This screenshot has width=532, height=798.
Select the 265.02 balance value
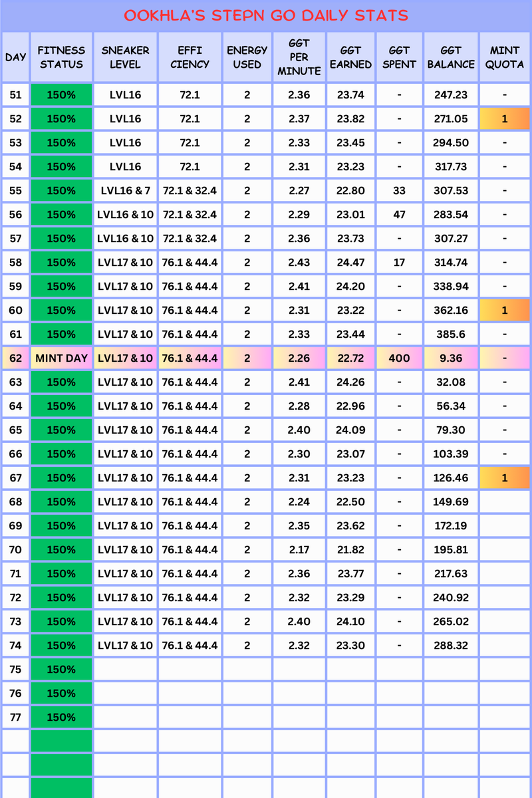click(x=451, y=622)
